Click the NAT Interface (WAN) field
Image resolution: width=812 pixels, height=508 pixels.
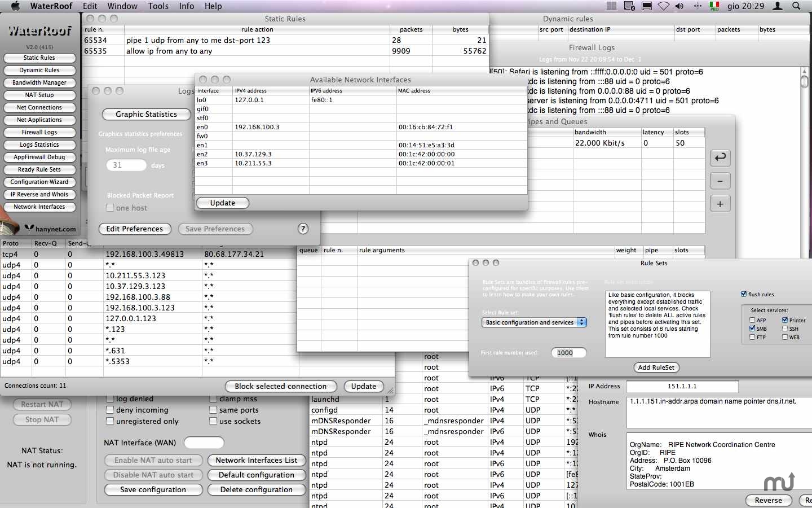coord(204,443)
